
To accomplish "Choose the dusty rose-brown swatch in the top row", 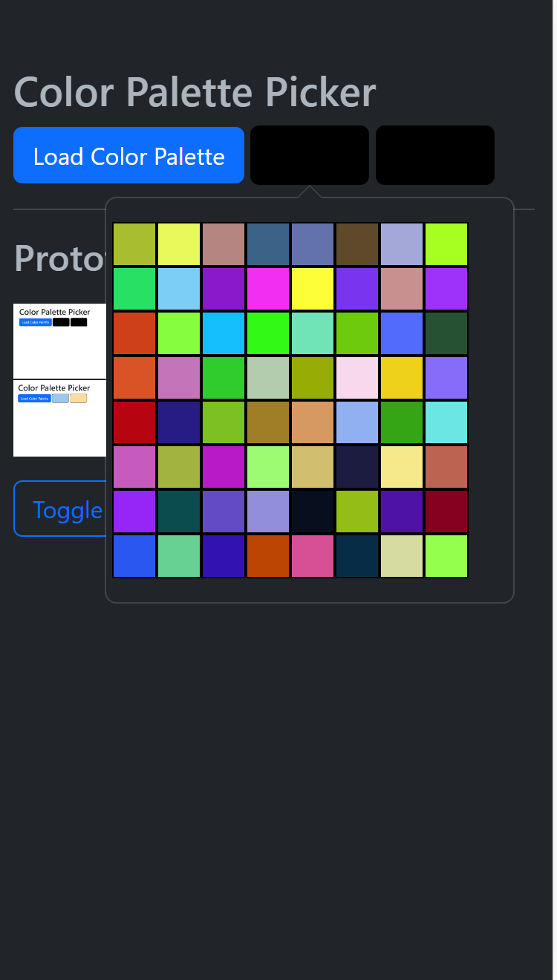I will click(224, 244).
